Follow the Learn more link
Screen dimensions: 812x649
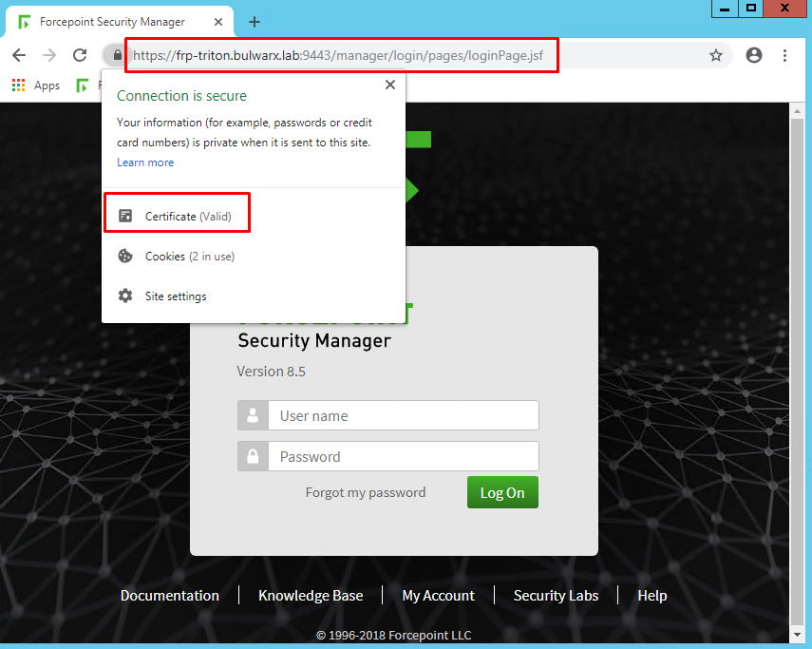coord(145,162)
